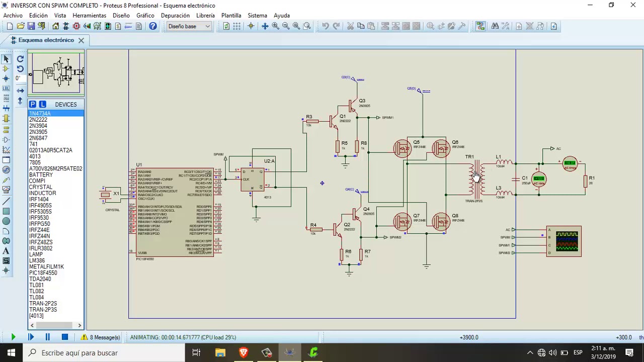The image size is (644, 362).
Task: Add a new sheet icon
Action: (x=519, y=26)
